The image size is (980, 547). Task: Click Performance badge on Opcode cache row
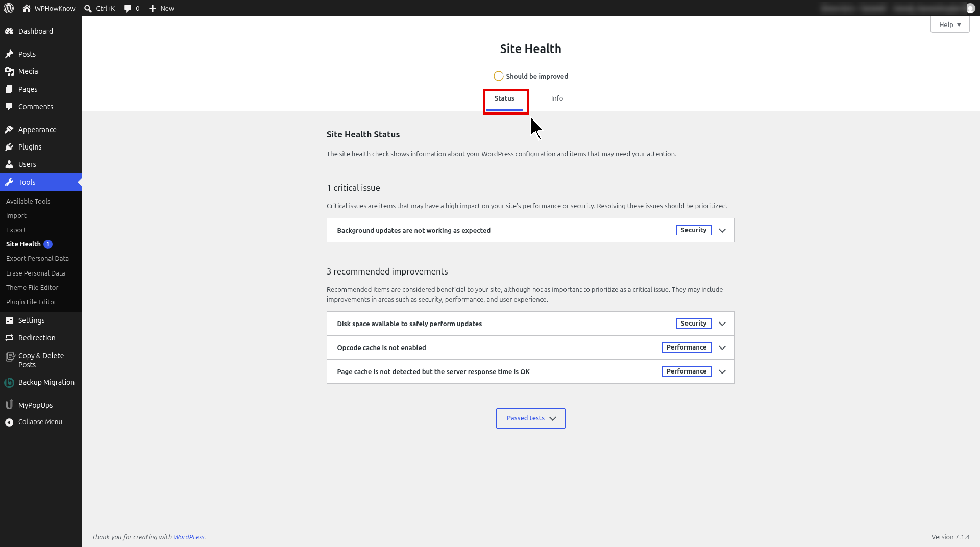point(687,347)
